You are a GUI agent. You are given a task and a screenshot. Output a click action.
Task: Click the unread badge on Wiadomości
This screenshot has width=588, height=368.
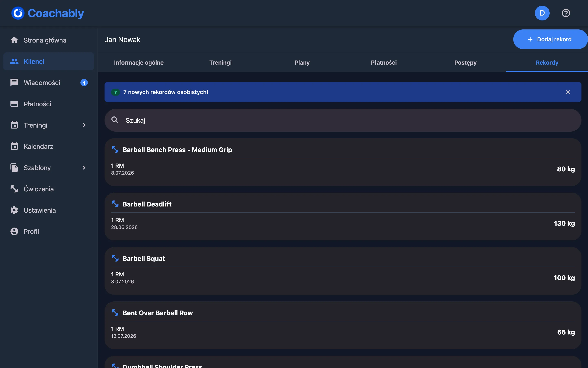coord(84,83)
